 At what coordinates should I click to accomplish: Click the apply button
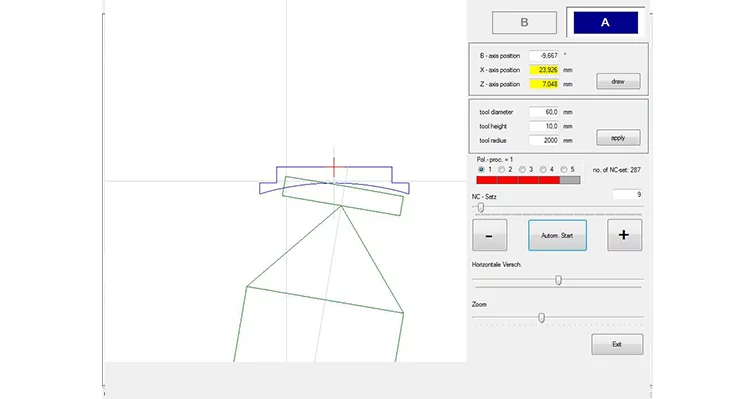618,138
